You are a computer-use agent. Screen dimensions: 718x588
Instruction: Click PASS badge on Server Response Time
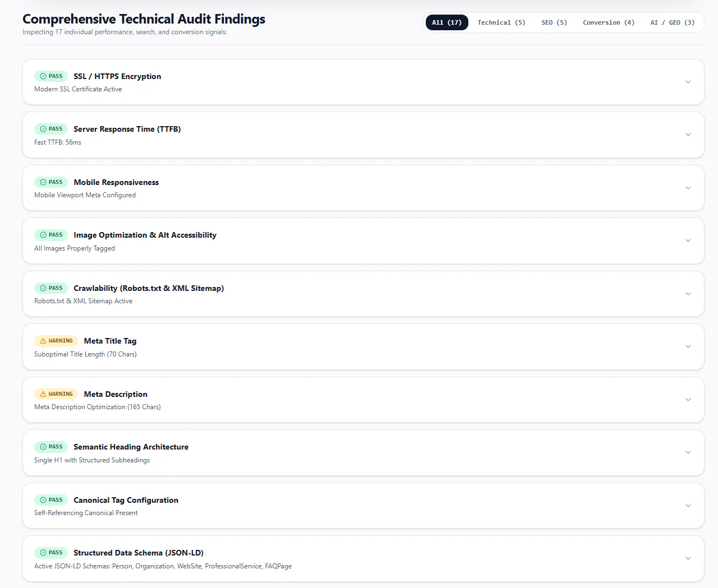pyautogui.click(x=51, y=129)
